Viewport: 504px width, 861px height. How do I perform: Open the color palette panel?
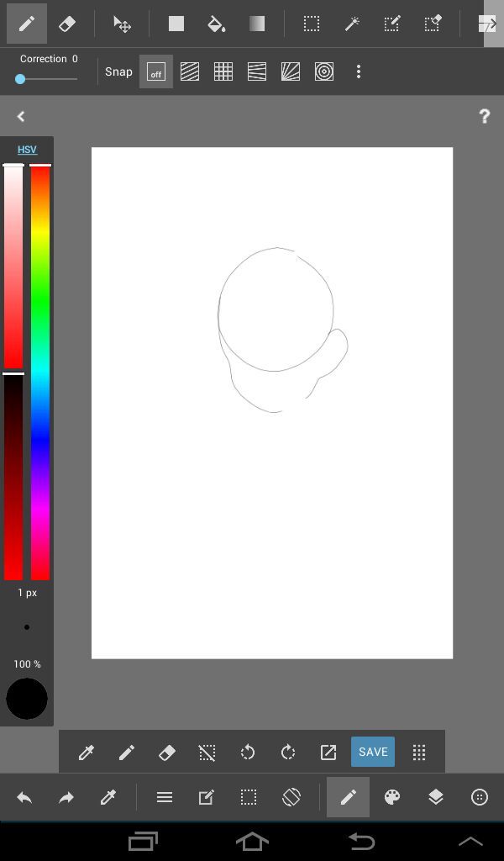point(392,797)
